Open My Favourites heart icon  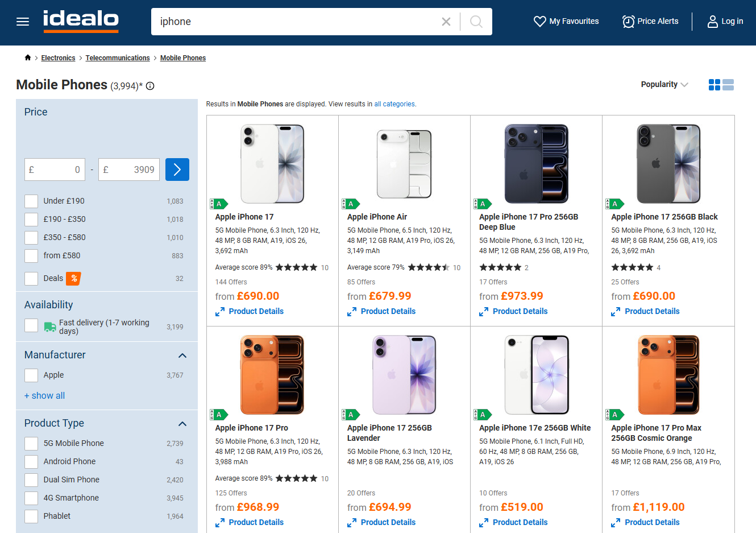point(539,22)
